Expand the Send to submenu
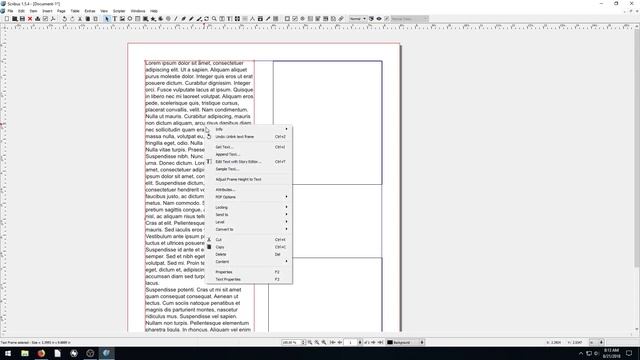This screenshot has width=640, height=360. point(249,215)
